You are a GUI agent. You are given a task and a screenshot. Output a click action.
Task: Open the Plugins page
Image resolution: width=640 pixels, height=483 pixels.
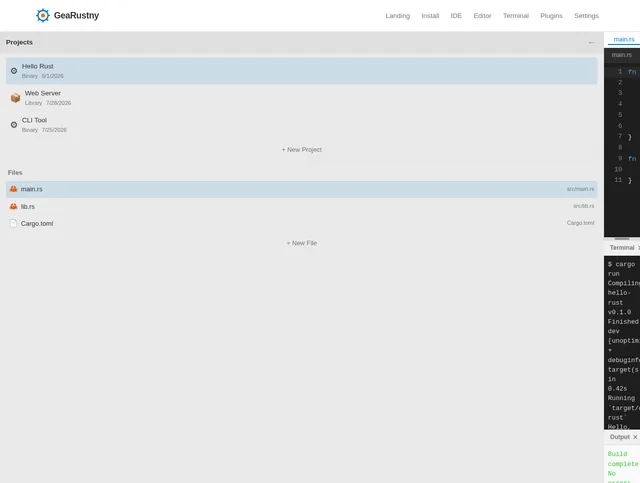(x=551, y=16)
